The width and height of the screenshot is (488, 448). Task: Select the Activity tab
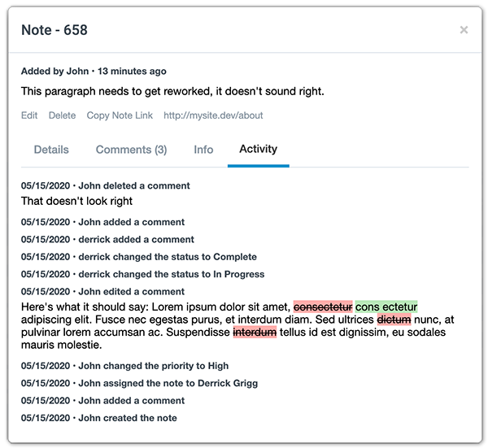tap(259, 149)
